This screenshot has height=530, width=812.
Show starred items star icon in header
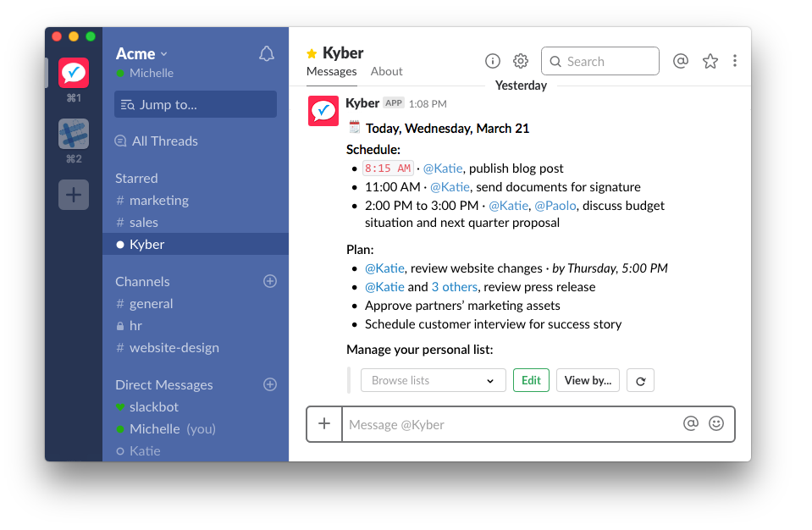[x=710, y=61]
